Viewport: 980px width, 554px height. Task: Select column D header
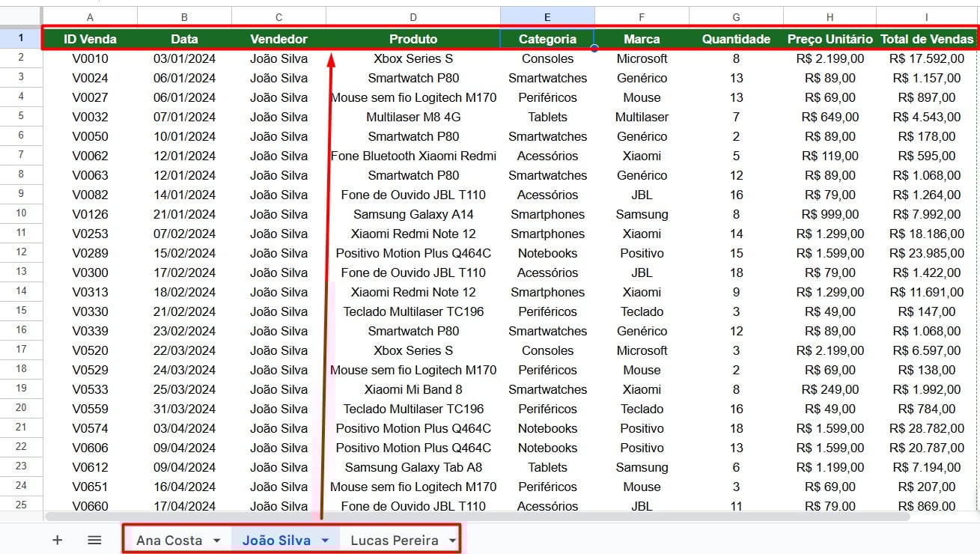(x=413, y=17)
